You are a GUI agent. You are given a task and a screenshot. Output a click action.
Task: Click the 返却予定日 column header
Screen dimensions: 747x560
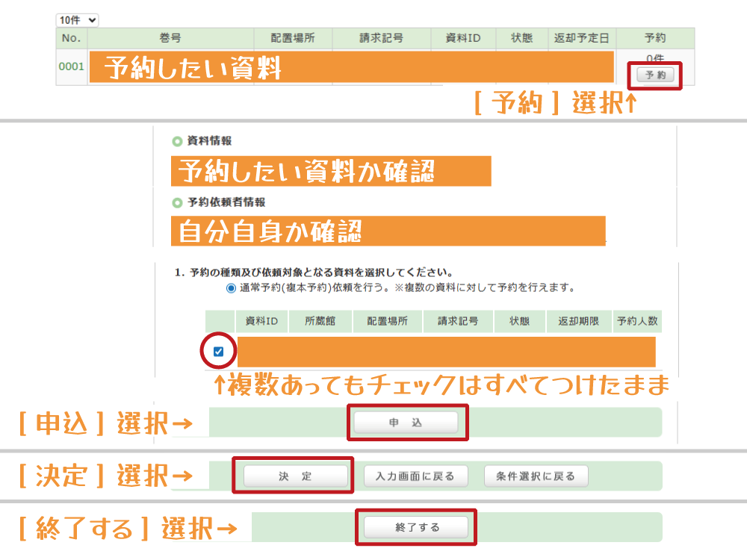pos(581,38)
